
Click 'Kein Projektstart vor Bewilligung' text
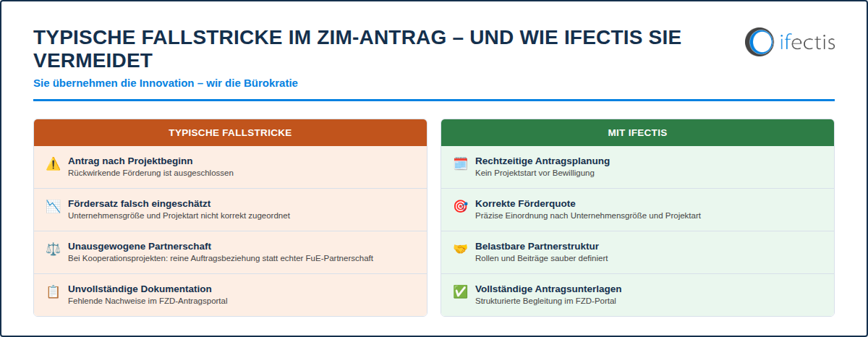click(535, 173)
